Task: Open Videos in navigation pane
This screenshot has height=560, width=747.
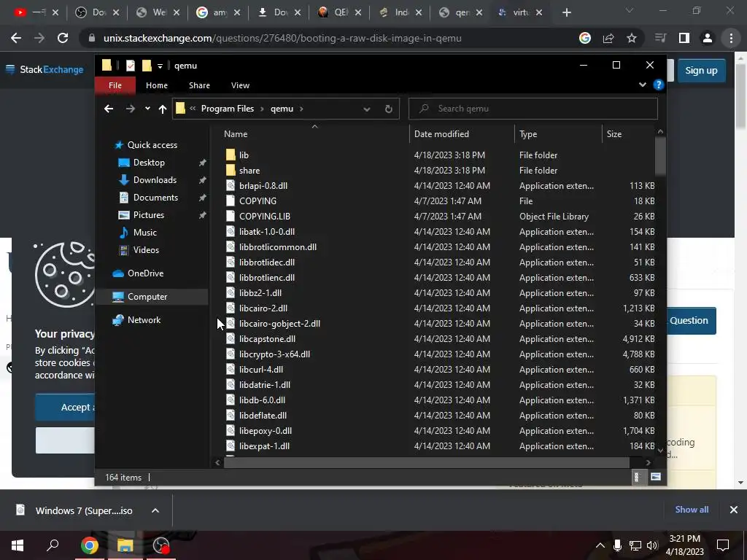Action: (146, 250)
